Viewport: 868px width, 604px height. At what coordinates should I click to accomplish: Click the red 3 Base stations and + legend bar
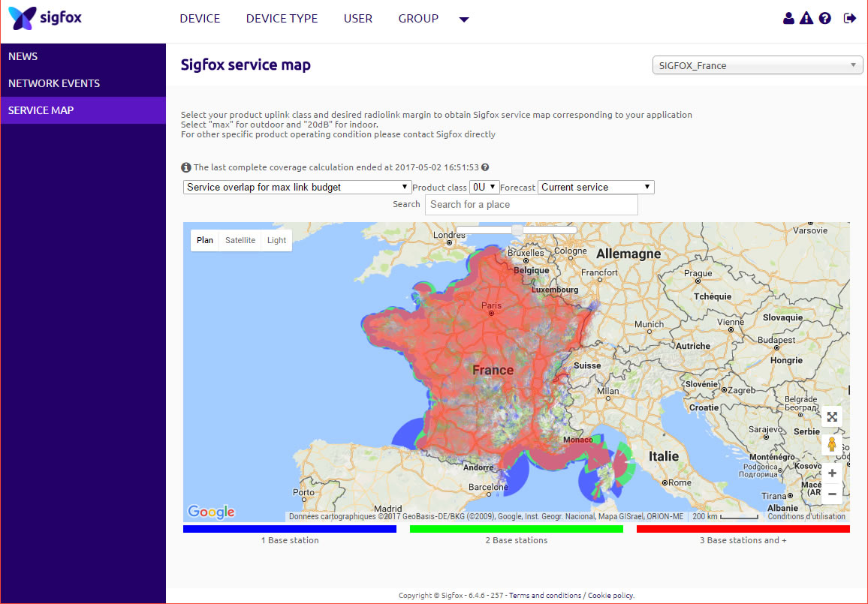[743, 529]
